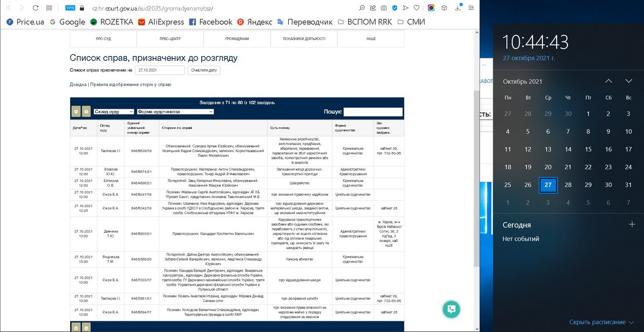Select case number 646/5539/19
The image size is (644, 332).
point(141,151)
